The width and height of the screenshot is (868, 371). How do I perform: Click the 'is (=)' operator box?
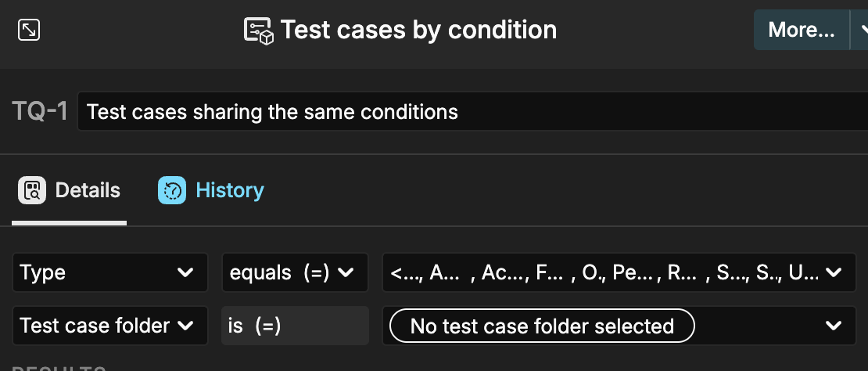tap(295, 326)
